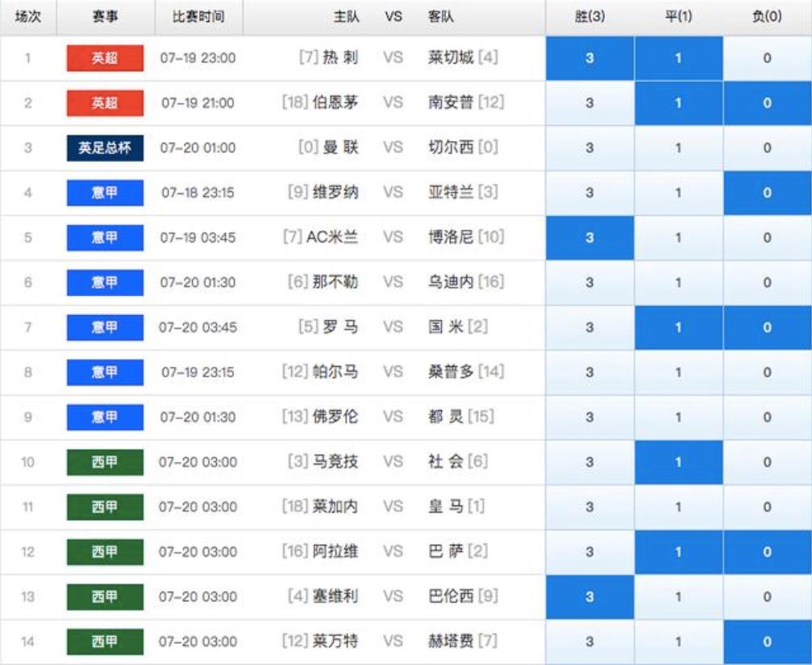Select win (3) for match 3 曼联 vs 切尔西
812x665 pixels.
tap(589, 148)
